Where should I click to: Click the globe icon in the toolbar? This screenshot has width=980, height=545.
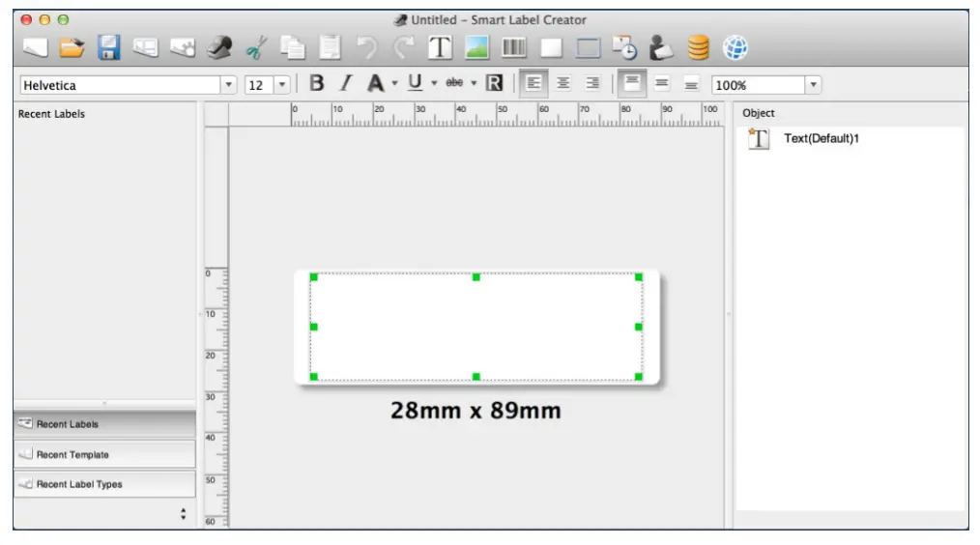[x=735, y=47]
